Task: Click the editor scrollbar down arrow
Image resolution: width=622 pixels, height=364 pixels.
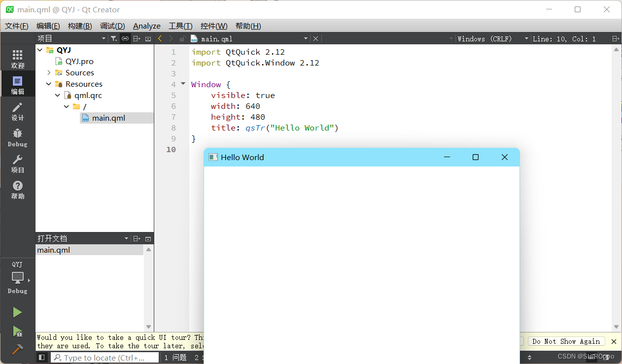Action: click(x=616, y=327)
